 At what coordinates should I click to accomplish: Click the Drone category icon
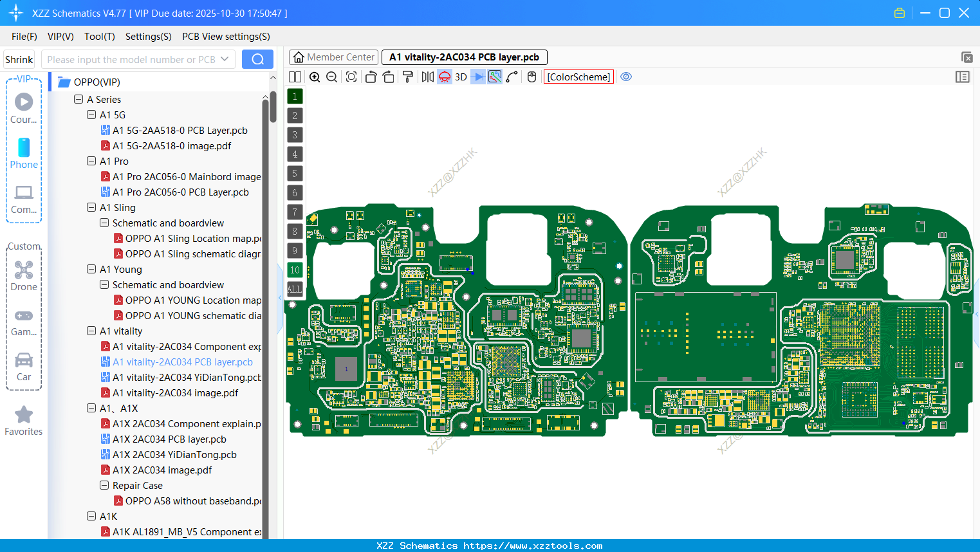pos(24,270)
